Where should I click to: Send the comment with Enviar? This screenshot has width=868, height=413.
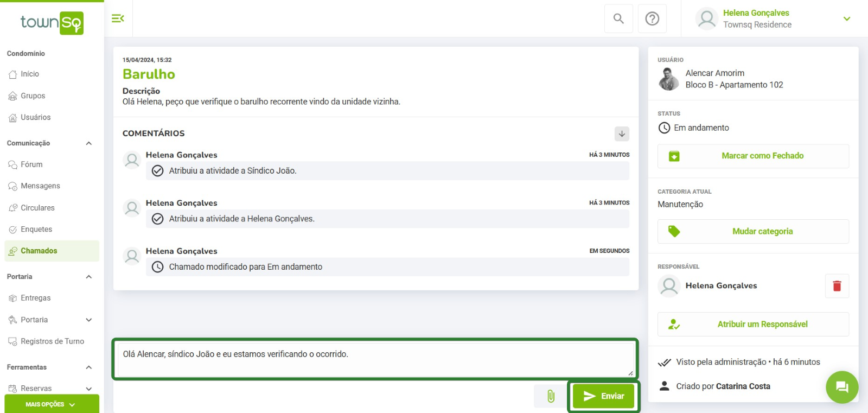point(603,396)
